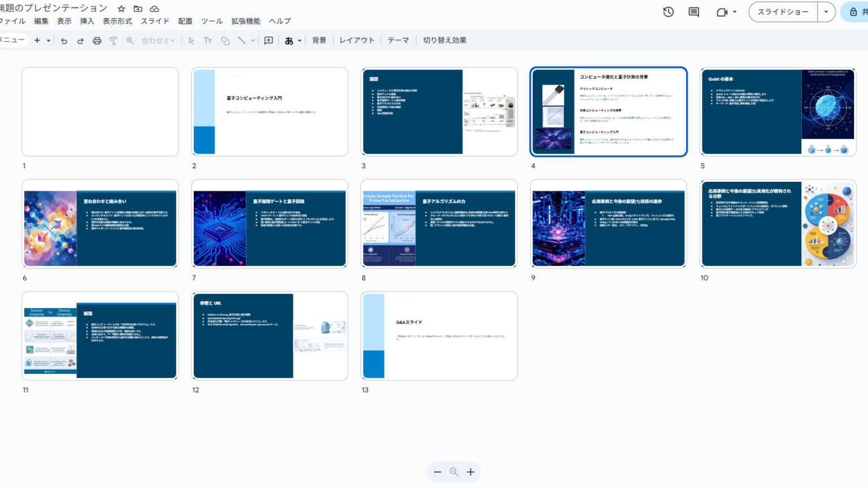Select the redo icon in the toolbar

[x=80, y=40]
